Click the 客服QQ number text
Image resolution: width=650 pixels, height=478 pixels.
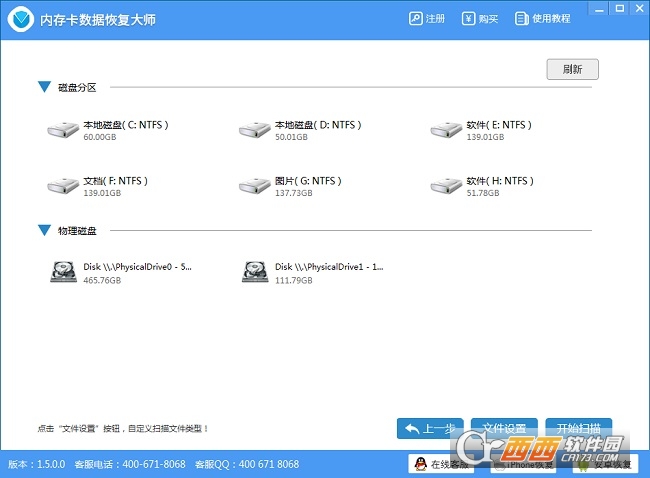[x=247, y=464]
